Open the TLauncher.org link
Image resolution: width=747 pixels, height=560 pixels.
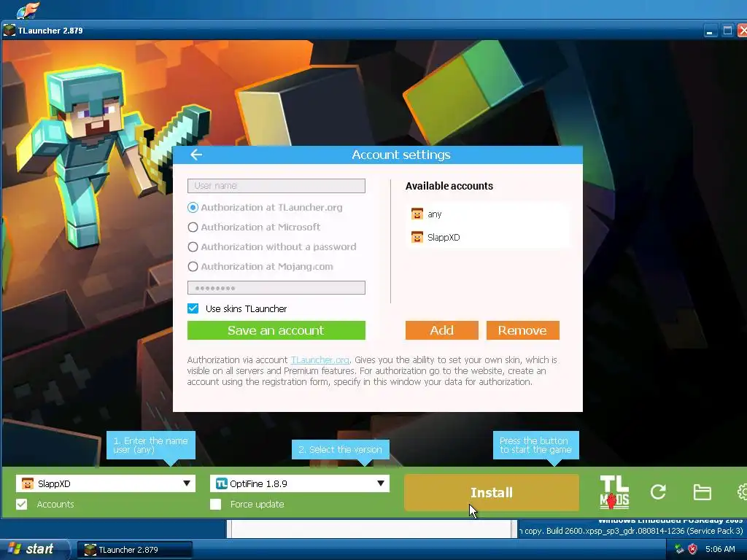[x=320, y=360]
